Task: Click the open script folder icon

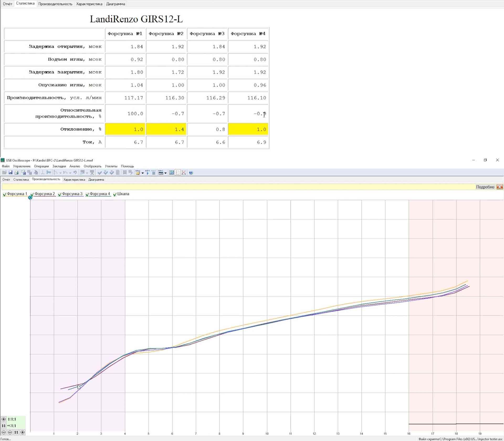Action: 138,172
